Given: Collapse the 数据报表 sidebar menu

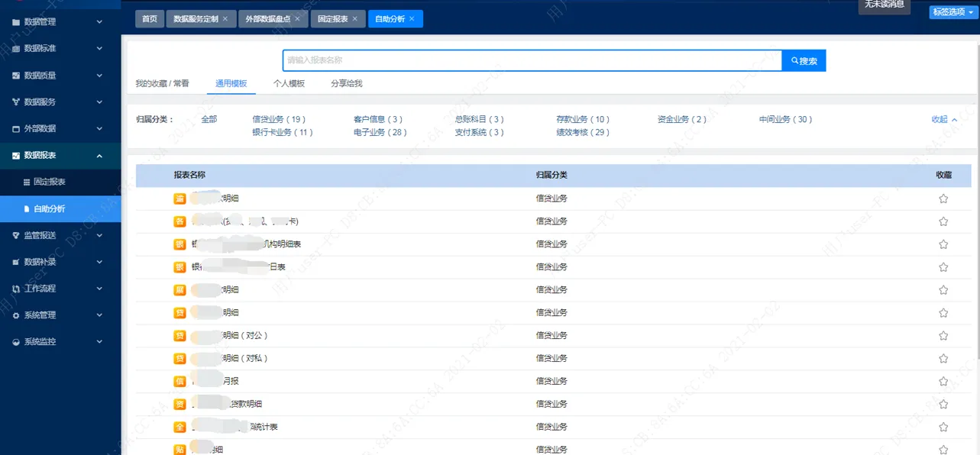Looking at the screenshot, I should (99, 156).
